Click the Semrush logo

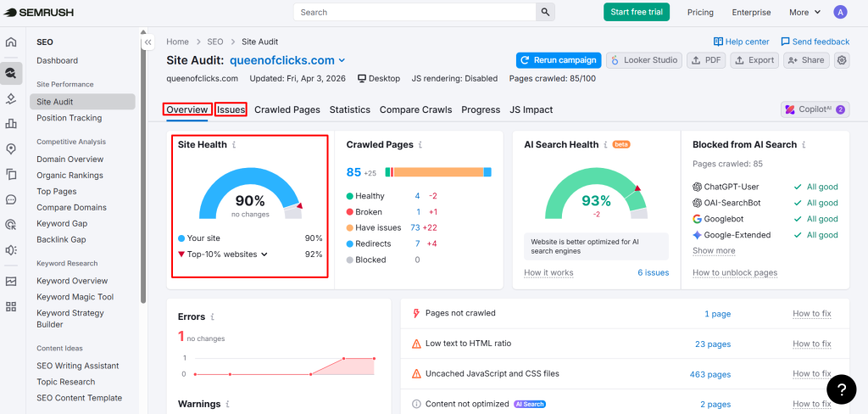pyautogui.click(x=39, y=12)
